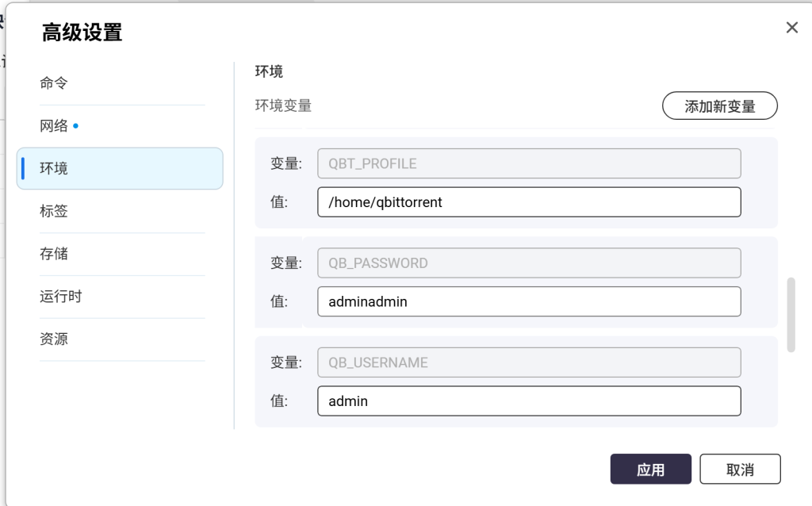812x506 pixels.
Task: Cancel with the 取消 button
Action: [740, 470]
